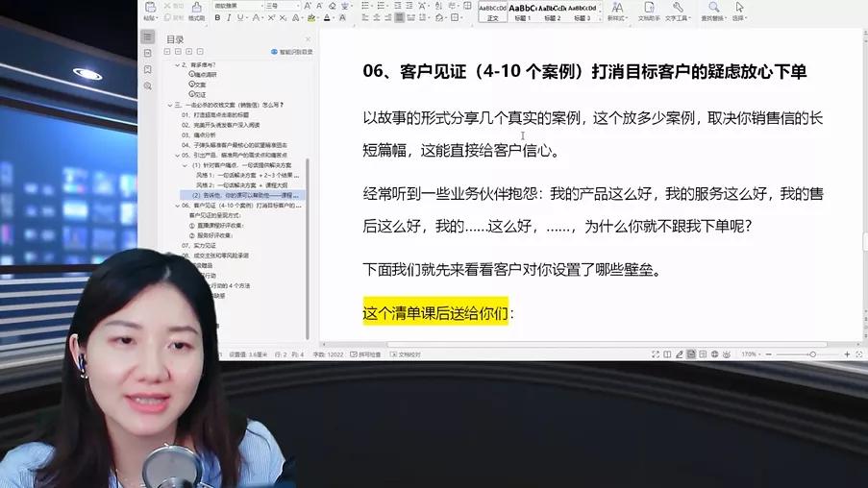Screen dimensions: 868x488
Task: Clear formatting with the eraser icon
Action: [x=333, y=6]
